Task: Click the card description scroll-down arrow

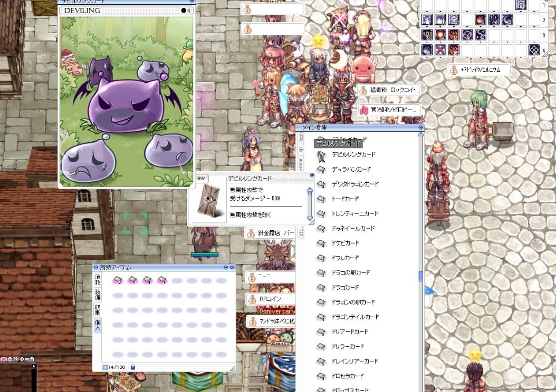Action: pyautogui.click(x=310, y=218)
